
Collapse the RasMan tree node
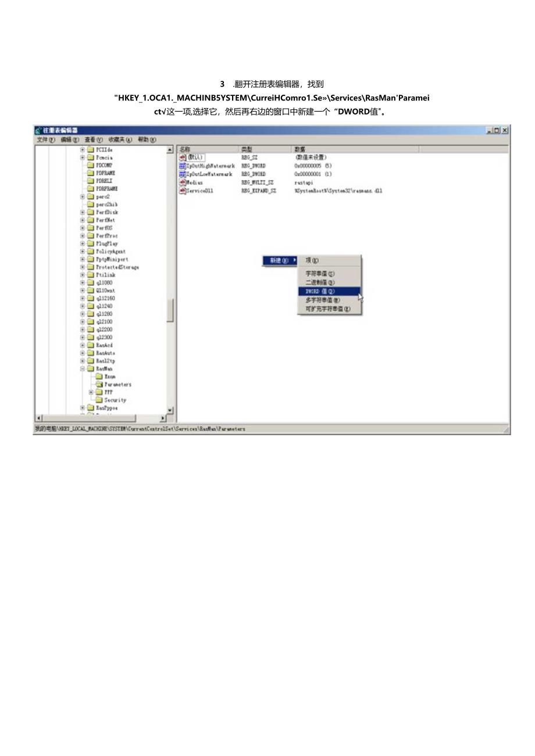(83, 369)
